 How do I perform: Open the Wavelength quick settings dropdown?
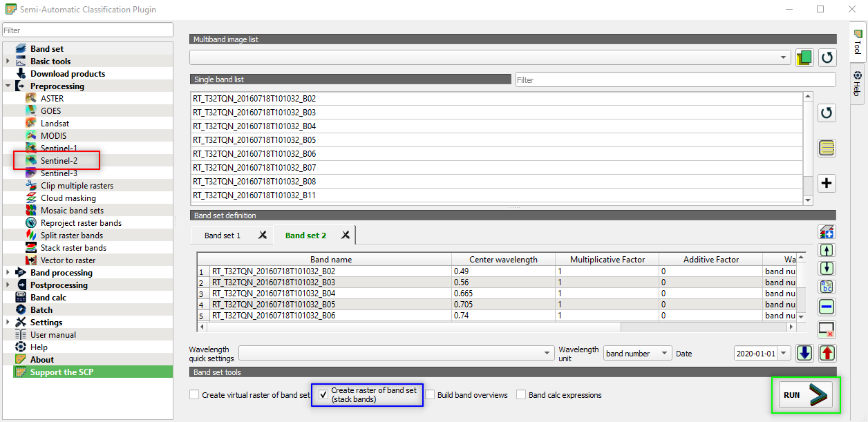pyautogui.click(x=397, y=353)
